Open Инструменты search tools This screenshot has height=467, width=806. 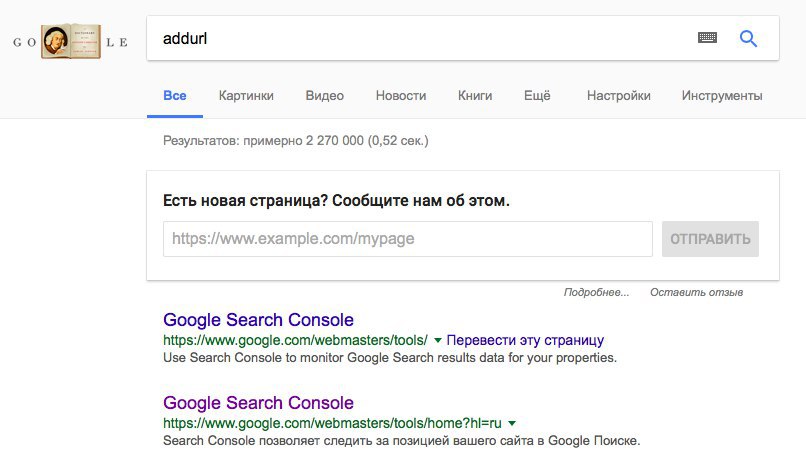(x=722, y=96)
